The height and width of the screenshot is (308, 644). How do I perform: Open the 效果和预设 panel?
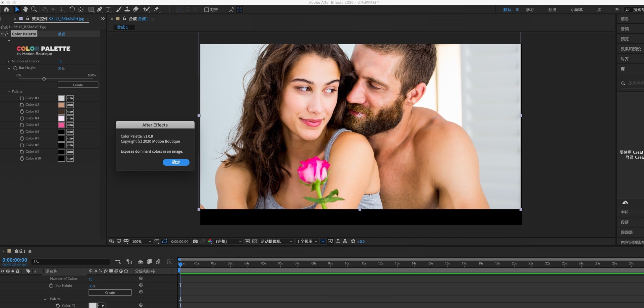coord(630,49)
